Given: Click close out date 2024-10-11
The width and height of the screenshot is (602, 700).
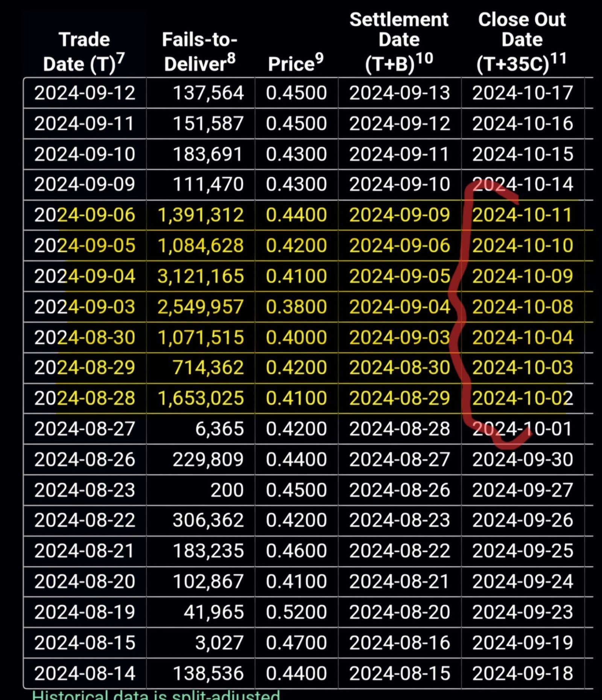Looking at the screenshot, I should click(522, 215).
